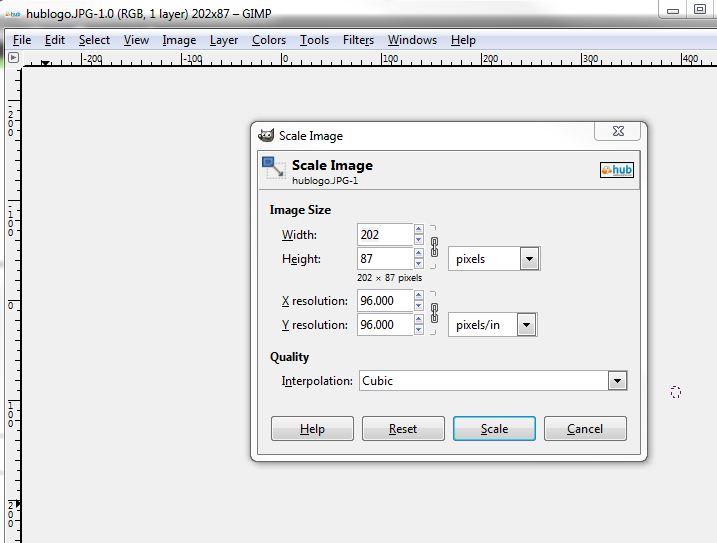Close the Scale Image dialog
Viewport: 717px width, 543px height.
pos(617,132)
